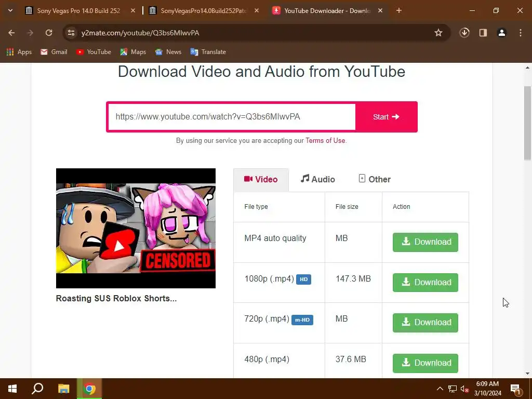This screenshot has height=399, width=532.
Task: Expand the tab search chevron
Action: click(10, 10)
